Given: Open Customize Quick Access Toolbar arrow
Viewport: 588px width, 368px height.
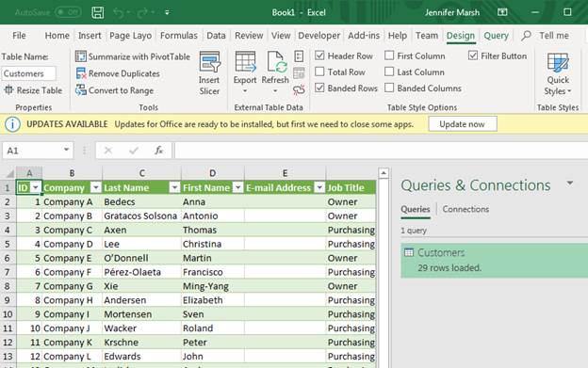Looking at the screenshot, I should [x=167, y=13].
